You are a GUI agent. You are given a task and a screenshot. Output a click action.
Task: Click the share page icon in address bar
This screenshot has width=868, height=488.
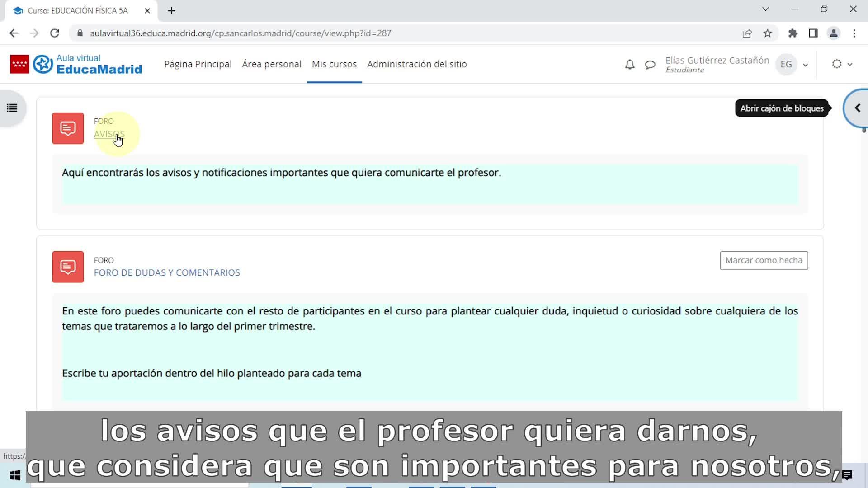[x=747, y=33]
